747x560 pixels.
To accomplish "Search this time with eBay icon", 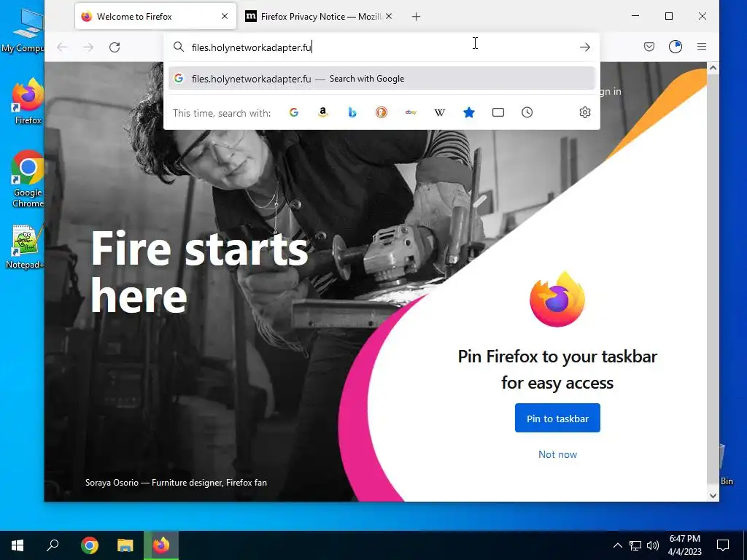I will (411, 112).
